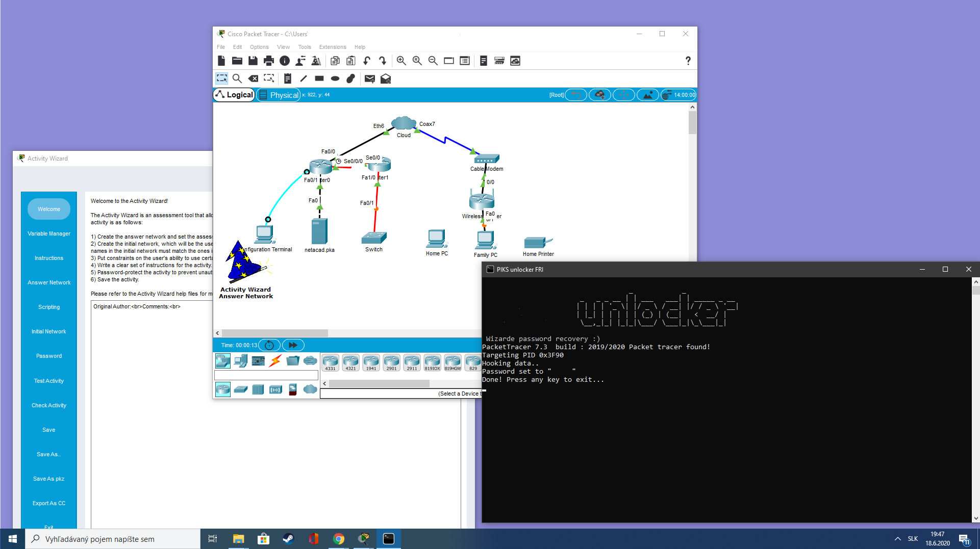
Task: Click Fast Forward Time button
Action: point(293,345)
